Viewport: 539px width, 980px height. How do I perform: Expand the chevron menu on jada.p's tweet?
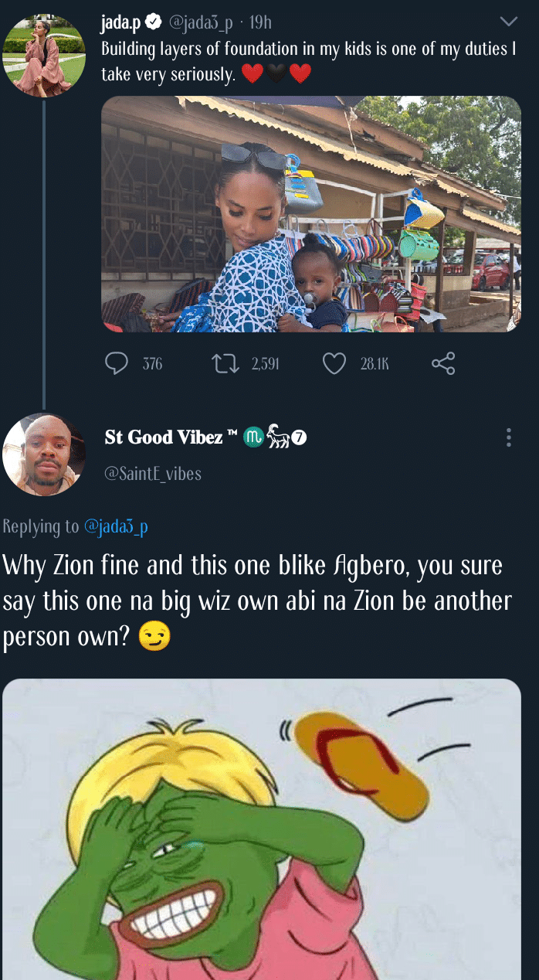coord(508,21)
